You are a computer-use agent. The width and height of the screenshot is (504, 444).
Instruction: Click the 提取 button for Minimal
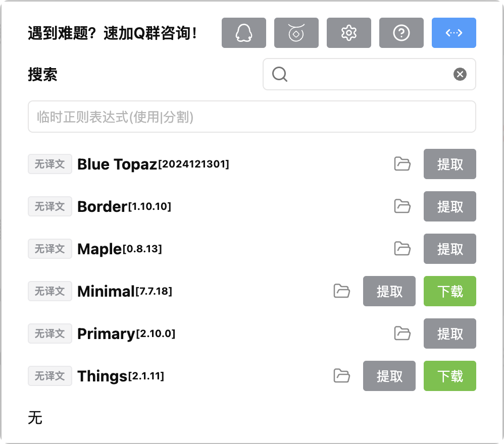coord(389,291)
